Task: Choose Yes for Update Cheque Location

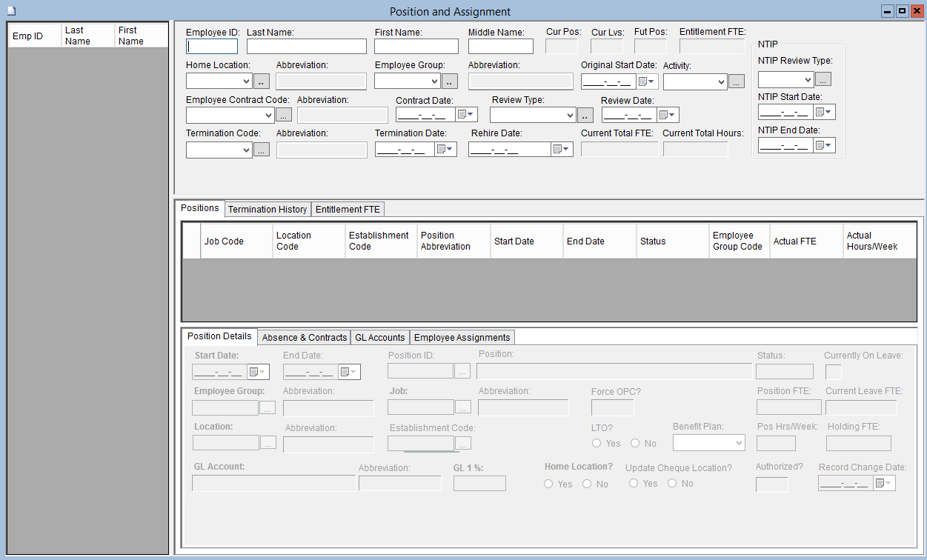Action: 634,484
